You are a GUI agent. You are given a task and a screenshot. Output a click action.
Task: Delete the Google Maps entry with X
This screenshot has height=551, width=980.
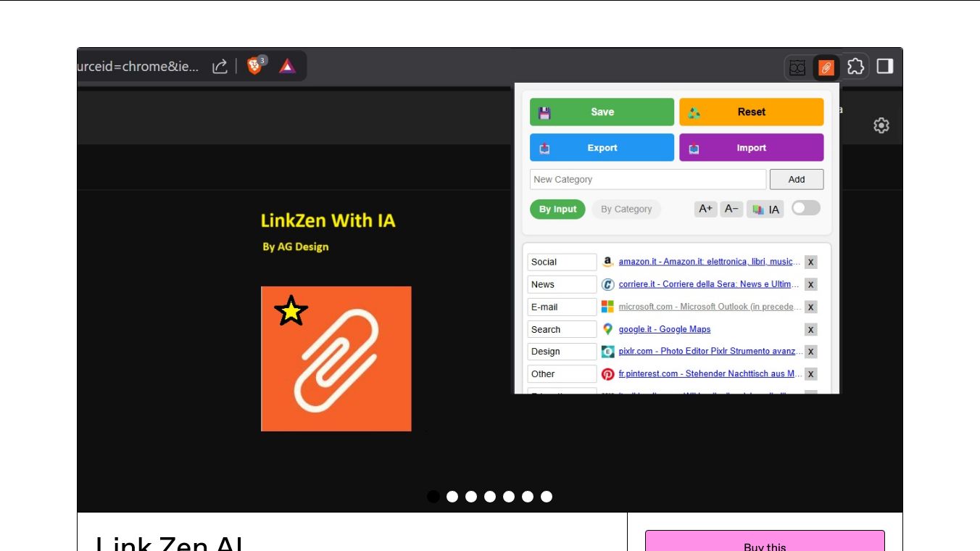click(811, 330)
